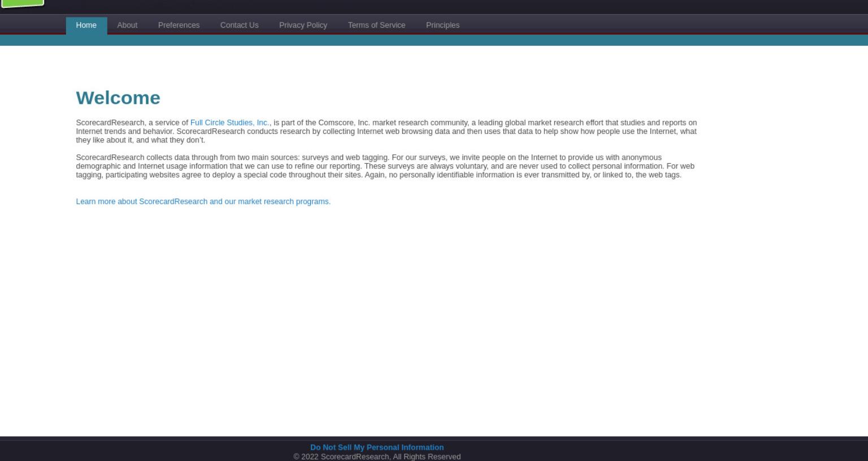
Task: Click Learn more about ScorecardResearch link
Action: pyautogui.click(x=203, y=202)
